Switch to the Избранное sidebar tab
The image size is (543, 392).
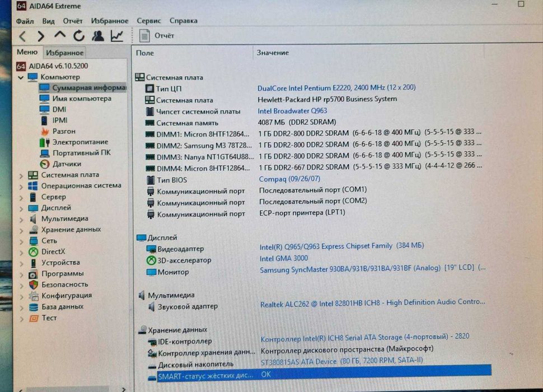[65, 53]
